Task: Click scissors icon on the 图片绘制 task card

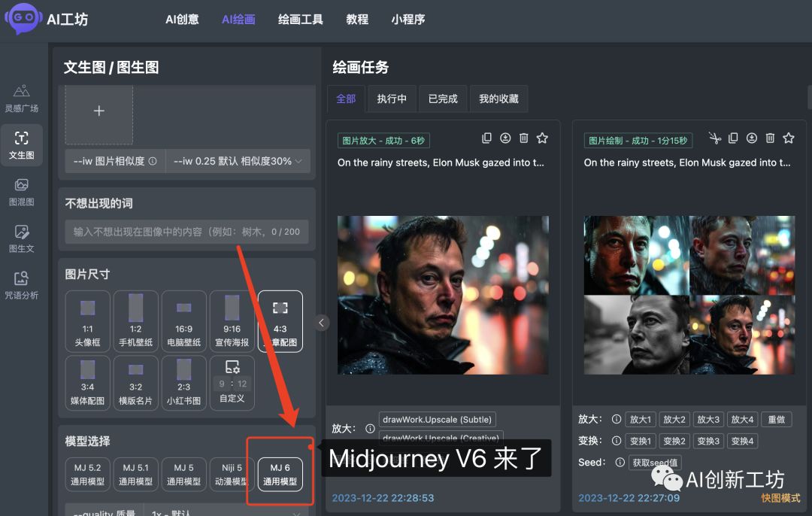Action: click(x=715, y=138)
